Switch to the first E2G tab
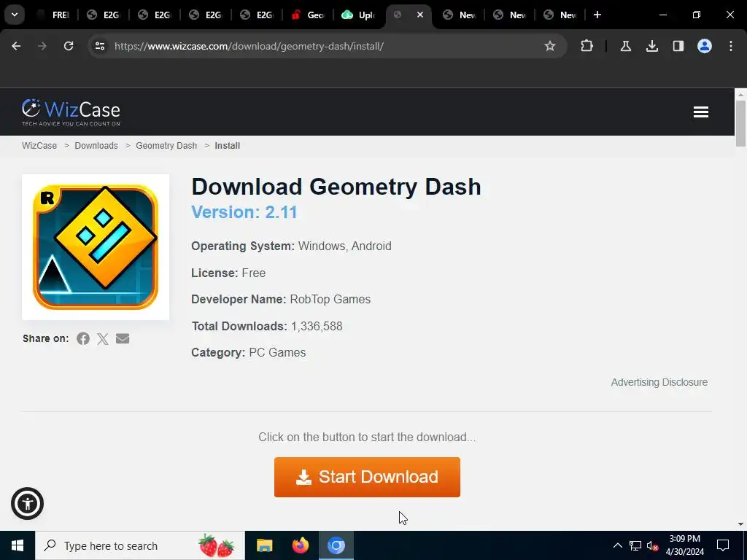747x560 pixels. (104, 15)
